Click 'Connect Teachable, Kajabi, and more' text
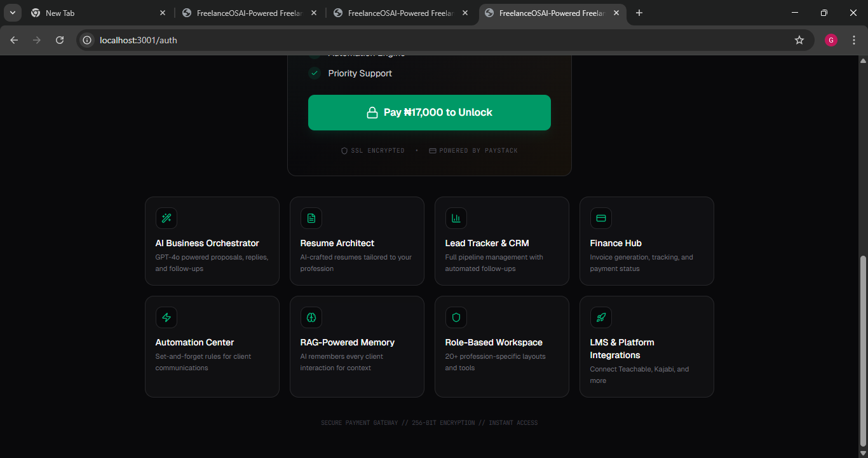 tap(639, 375)
